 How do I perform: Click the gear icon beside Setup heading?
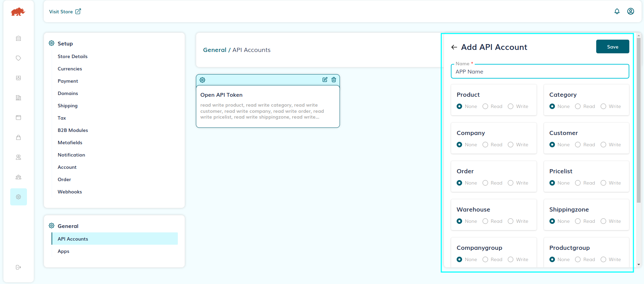(52, 43)
